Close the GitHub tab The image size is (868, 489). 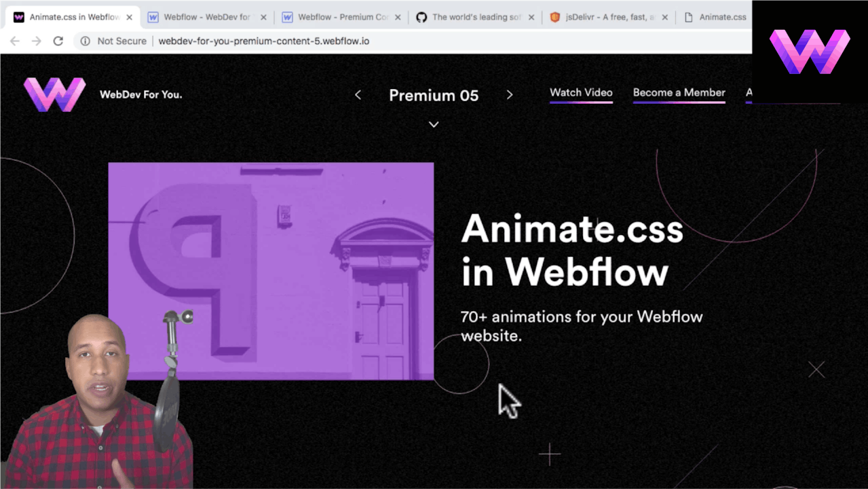click(x=531, y=18)
